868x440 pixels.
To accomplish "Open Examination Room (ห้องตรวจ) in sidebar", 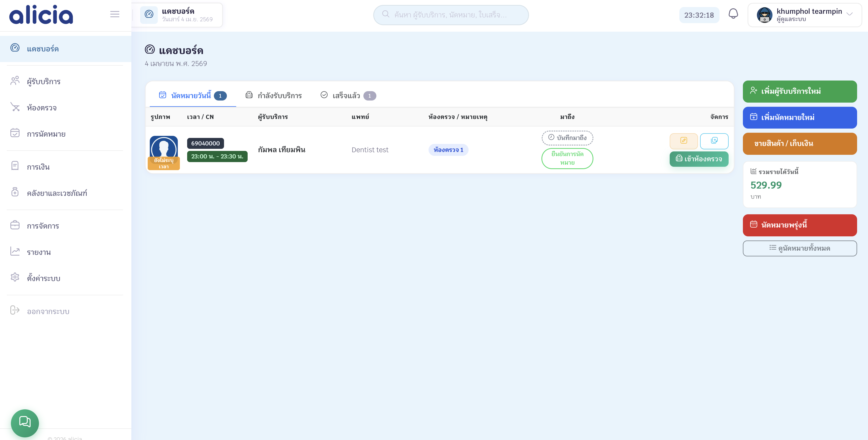I will tap(42, 108).
